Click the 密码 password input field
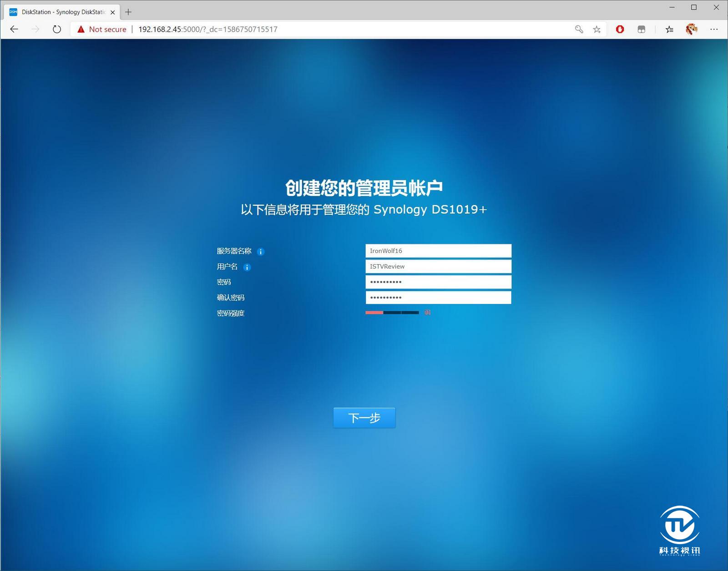This screenshot has height=571, width=728. click(438, 282)
